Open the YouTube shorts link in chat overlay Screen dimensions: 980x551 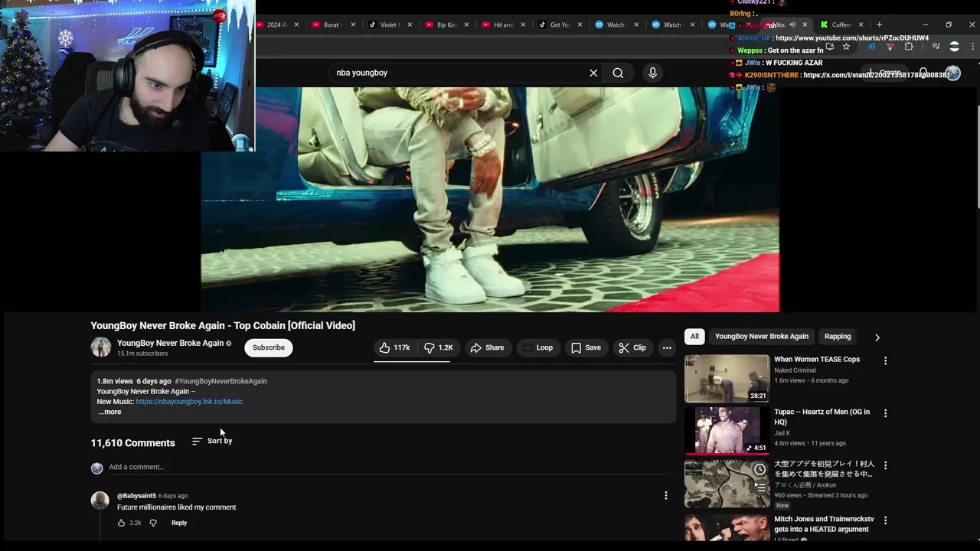(x=851, y=37)
